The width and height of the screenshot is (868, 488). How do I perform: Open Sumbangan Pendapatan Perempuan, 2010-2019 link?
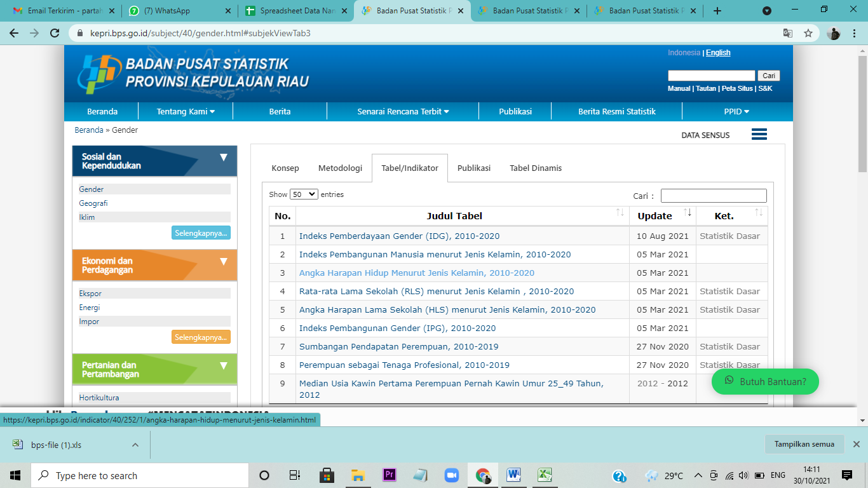[398, 346]
